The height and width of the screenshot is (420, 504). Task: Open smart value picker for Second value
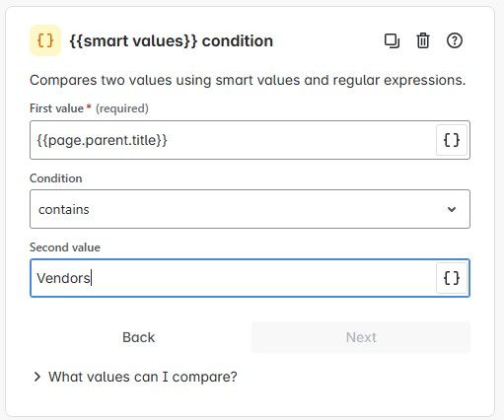pos(452,278)
